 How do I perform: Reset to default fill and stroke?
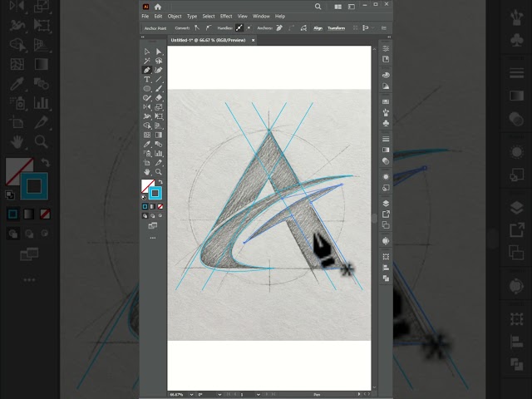[144, 198]
